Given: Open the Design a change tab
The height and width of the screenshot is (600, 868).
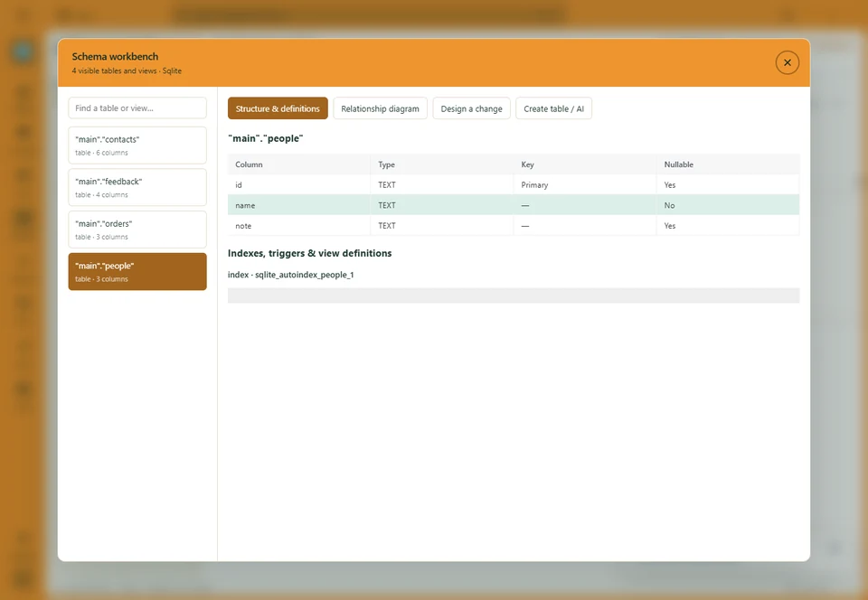Looking at the screenshot, I should click(x=471, y=108).
